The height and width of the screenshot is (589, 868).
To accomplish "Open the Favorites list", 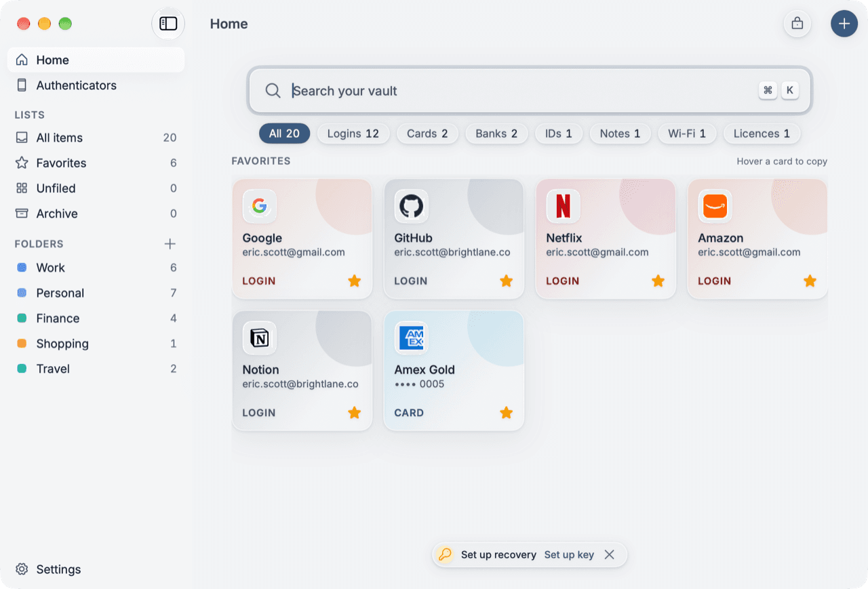I will (96, 163).
